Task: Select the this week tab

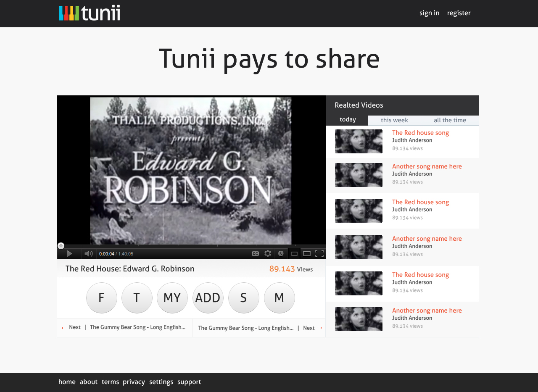Action: pos(394,121)
